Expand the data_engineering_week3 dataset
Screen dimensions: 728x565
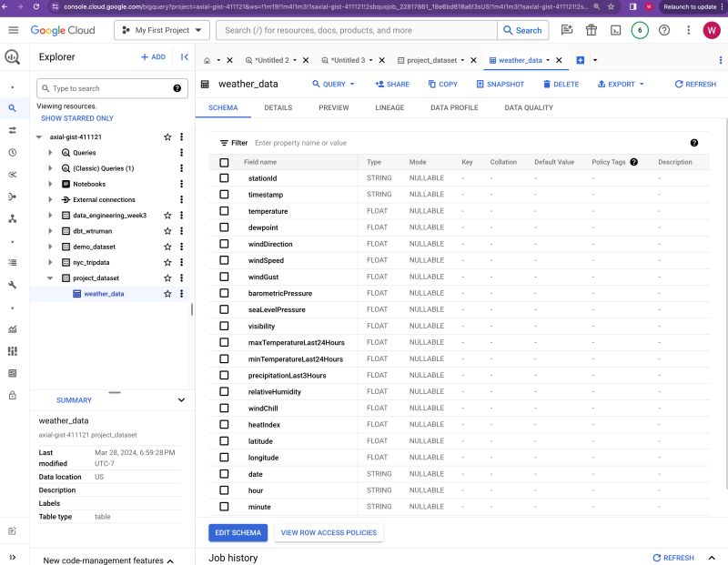click(50, 215)
